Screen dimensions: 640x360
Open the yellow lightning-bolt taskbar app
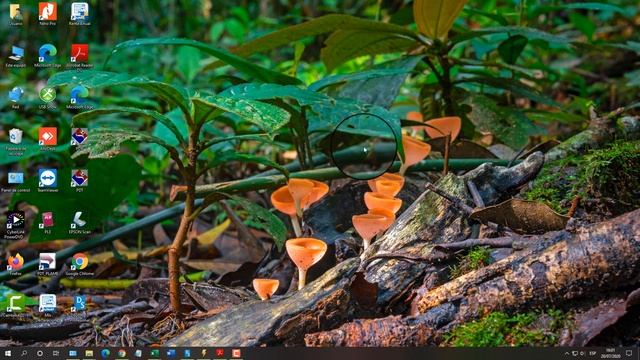(204, 353)
